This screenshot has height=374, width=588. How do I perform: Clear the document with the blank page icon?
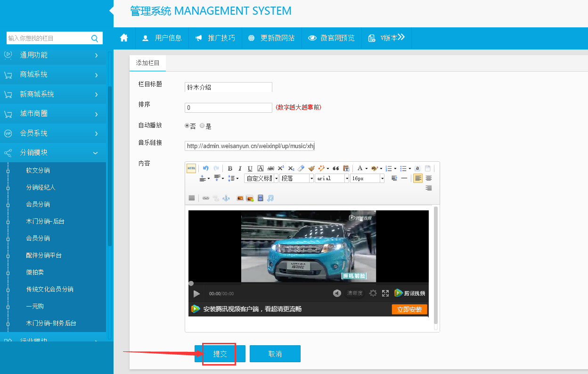coord(428,168)
